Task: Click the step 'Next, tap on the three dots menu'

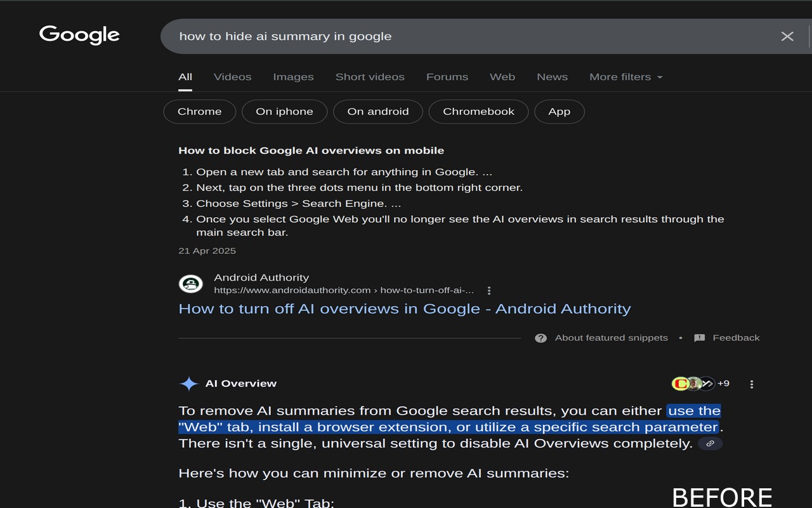Action: 360,188
